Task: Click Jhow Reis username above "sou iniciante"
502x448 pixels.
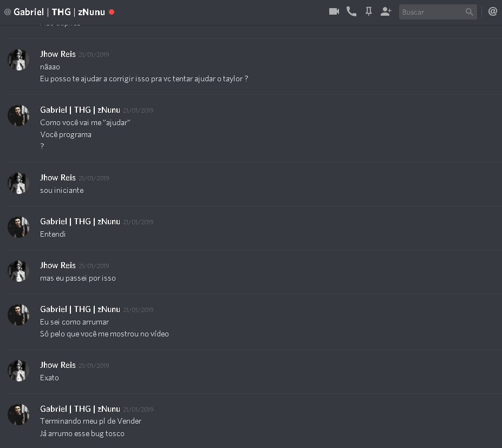Action: [58, 178]
